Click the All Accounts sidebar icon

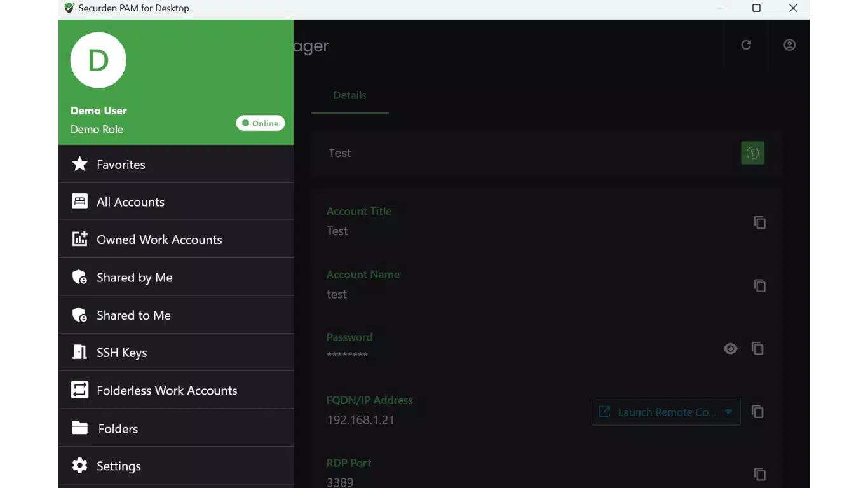79,201
